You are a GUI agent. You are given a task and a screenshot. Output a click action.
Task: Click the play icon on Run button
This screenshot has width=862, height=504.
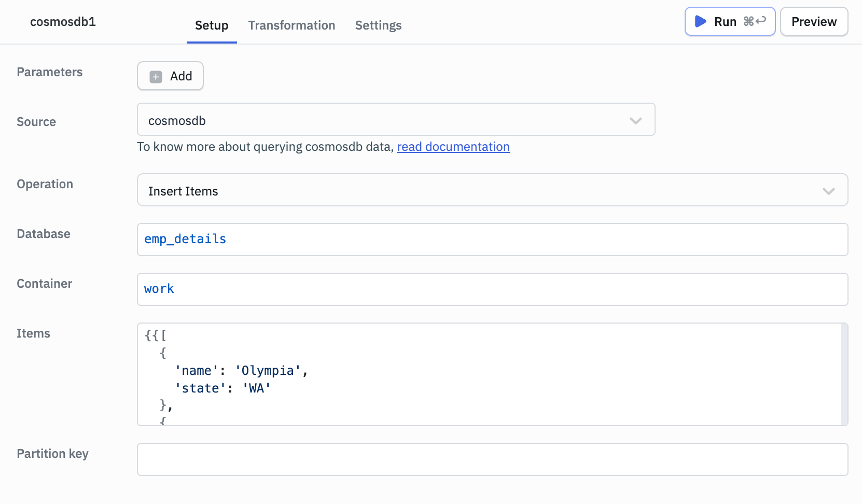(700, 21)
